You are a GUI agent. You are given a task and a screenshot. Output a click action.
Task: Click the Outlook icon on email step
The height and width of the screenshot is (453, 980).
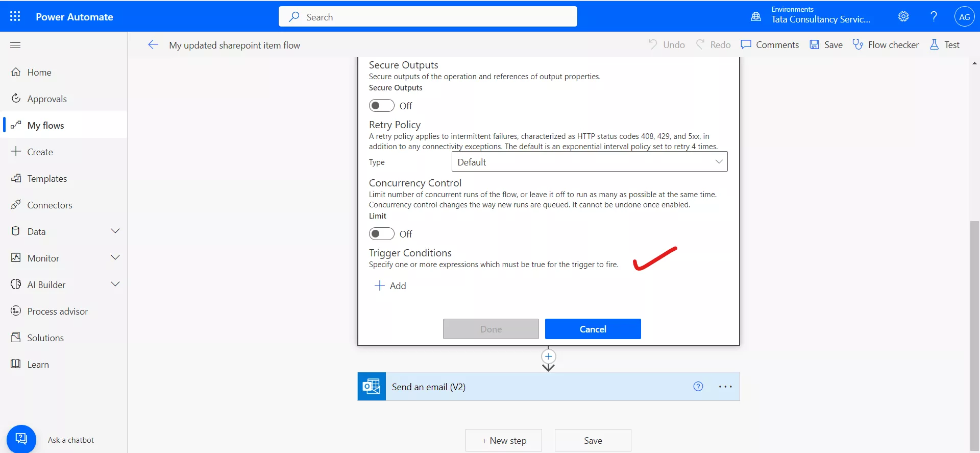[372, 386]
